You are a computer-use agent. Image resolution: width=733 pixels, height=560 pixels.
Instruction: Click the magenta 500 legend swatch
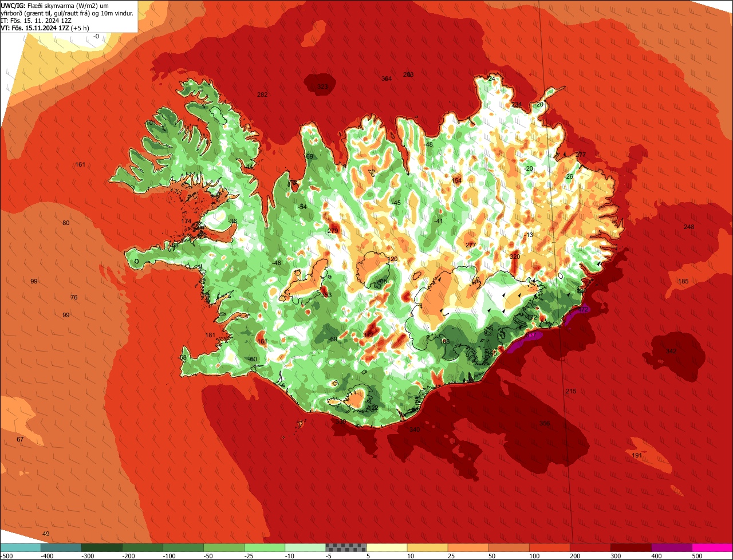[712, 547]
